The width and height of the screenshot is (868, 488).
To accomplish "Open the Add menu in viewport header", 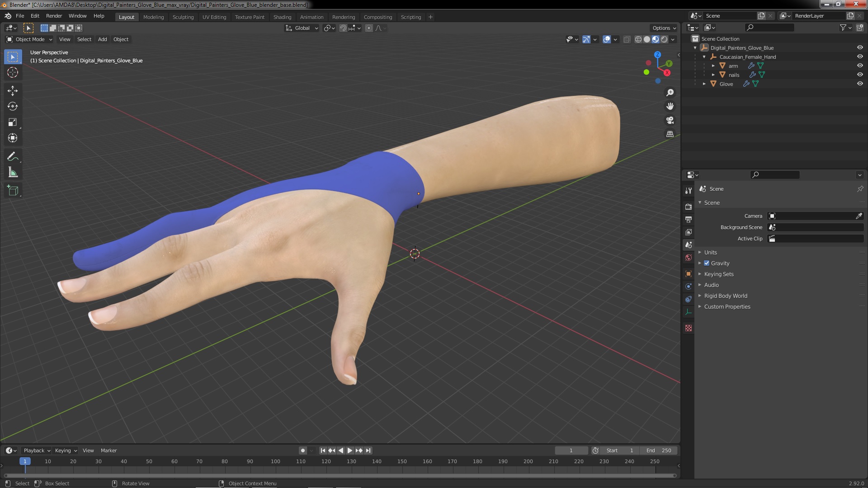I will [x=103, y=39].
